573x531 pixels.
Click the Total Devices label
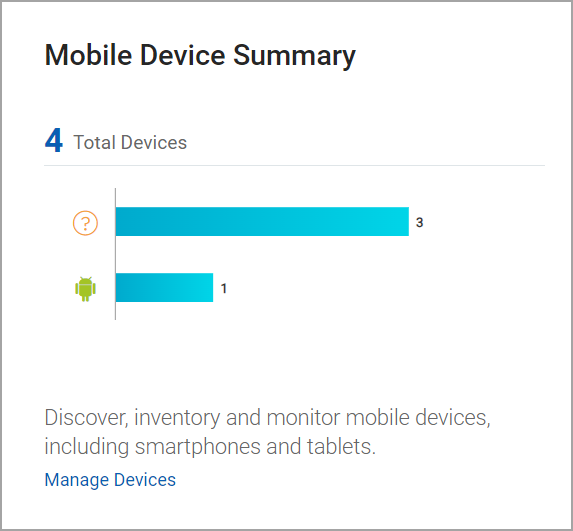[x=130, y=142]
